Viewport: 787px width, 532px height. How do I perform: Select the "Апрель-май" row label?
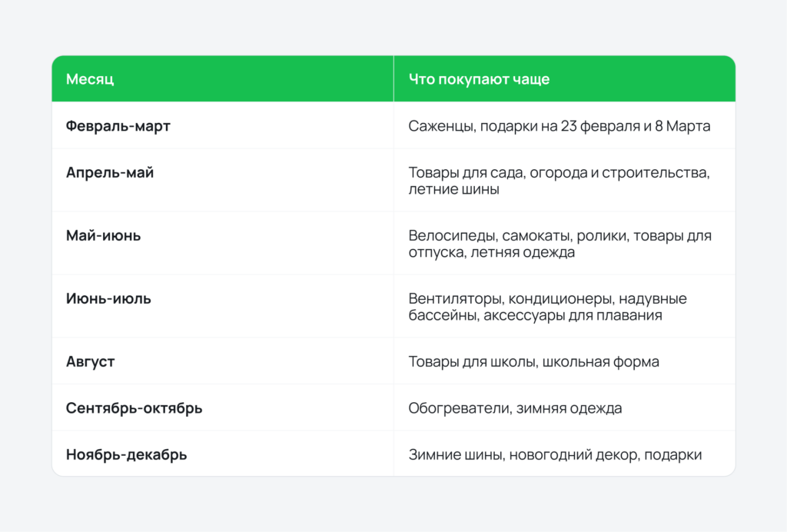pos(108,172)
